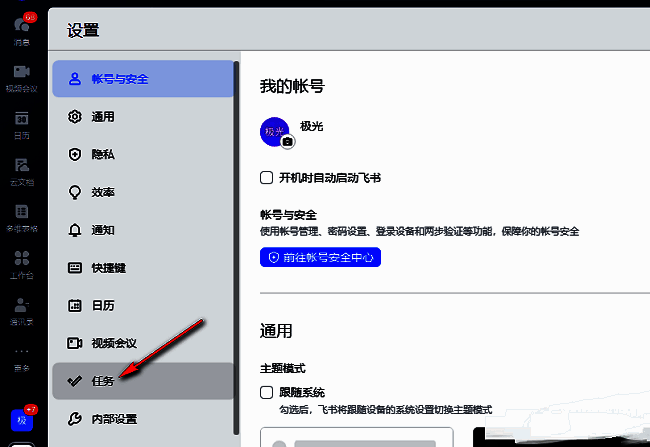Select the 任务 settings tab
Screen dimensions: 650x447
coord(143,381)
